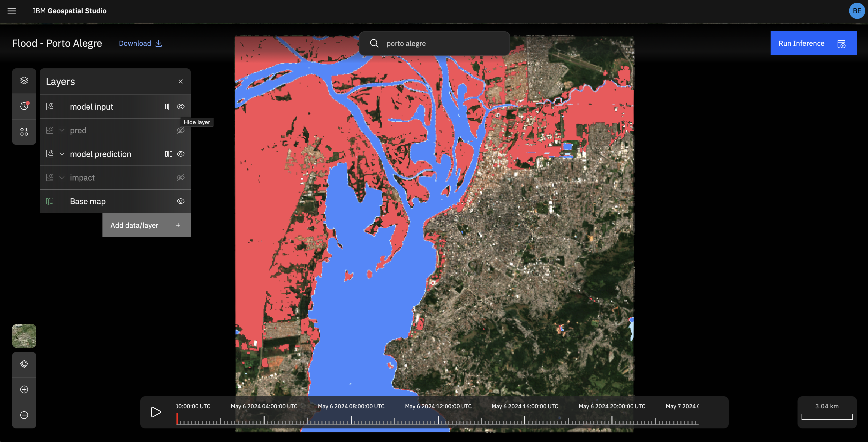Hide the Base map layer
The image size is (868, 442).
[180, 201]
